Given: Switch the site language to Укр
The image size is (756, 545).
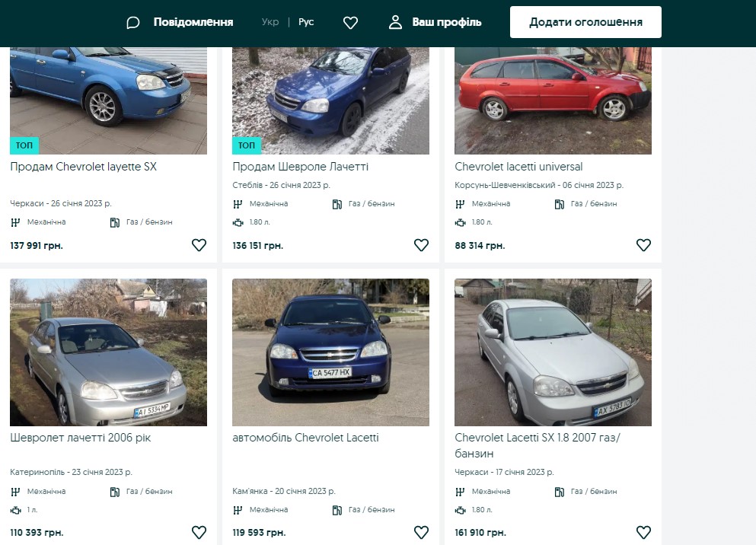Looking at the screenshot, I should tap(270, 22).
